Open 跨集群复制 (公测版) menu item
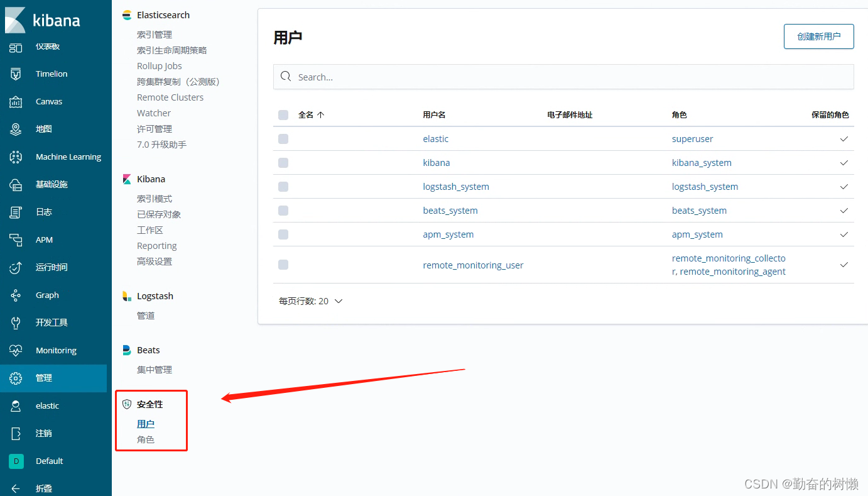 tap(178, 82)
